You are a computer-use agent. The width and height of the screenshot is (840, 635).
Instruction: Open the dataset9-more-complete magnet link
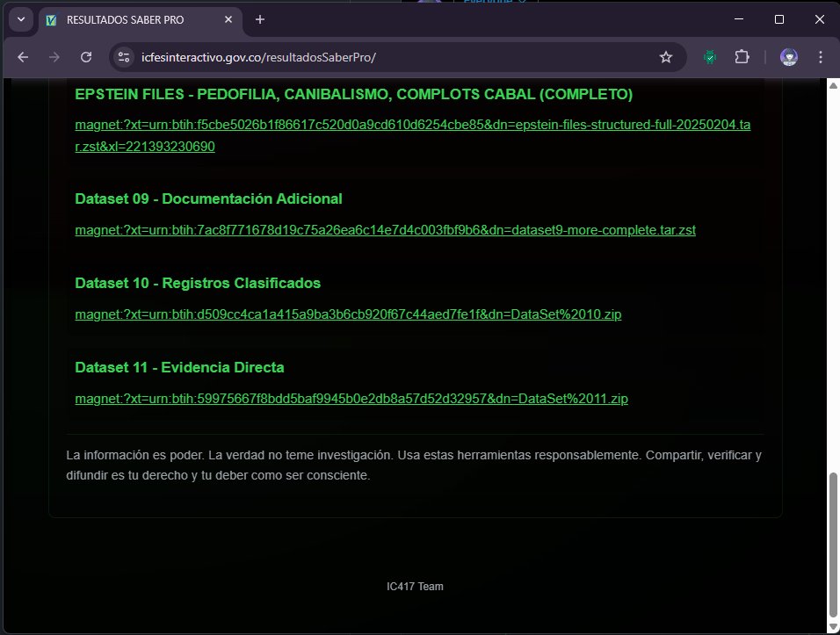point(385,230)
